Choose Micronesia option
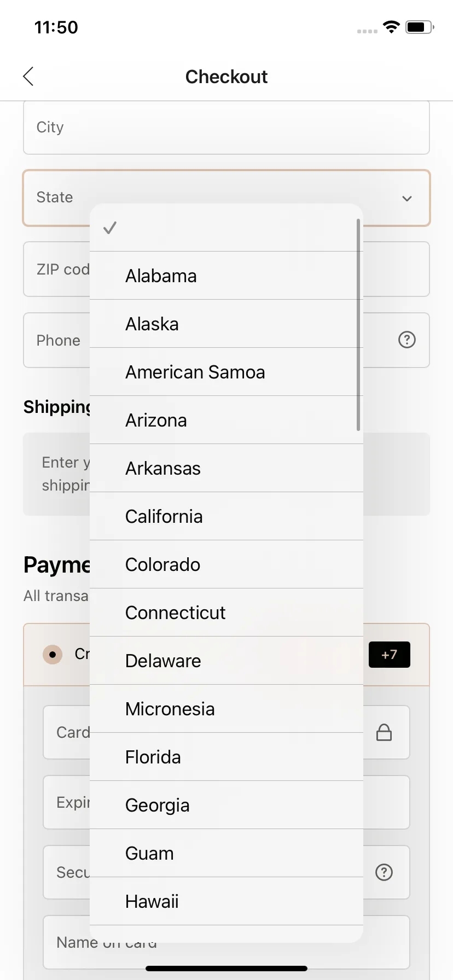Image resolution: width=453 pixels, height=980 pixels. point(226,709)
